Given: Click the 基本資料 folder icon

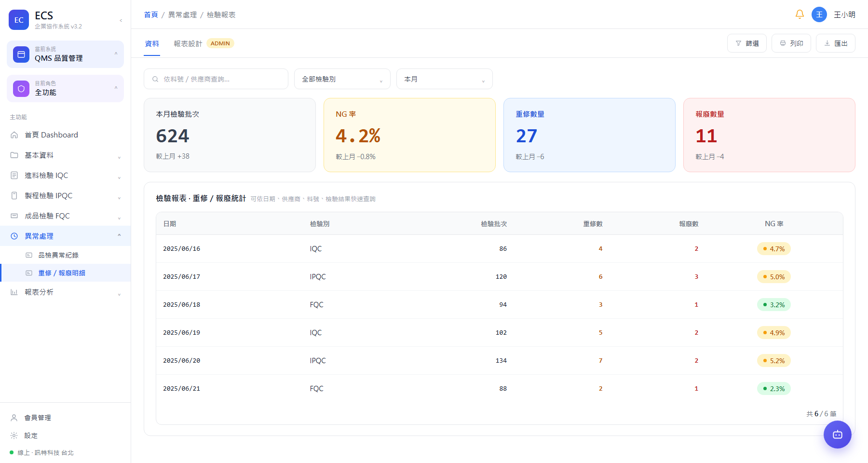Looking at the screenshot, I should [x=14, y=155].
